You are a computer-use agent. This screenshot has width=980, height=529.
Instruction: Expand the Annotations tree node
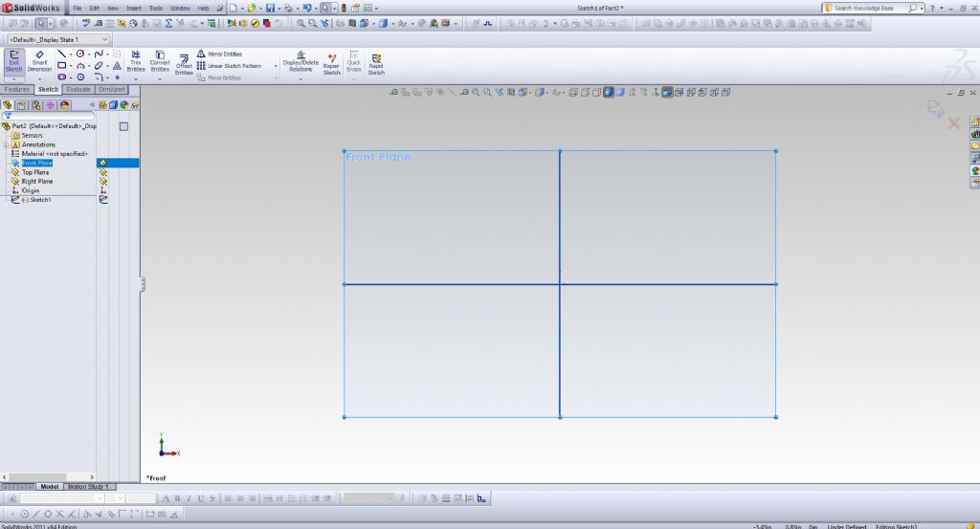pos(7,144)
